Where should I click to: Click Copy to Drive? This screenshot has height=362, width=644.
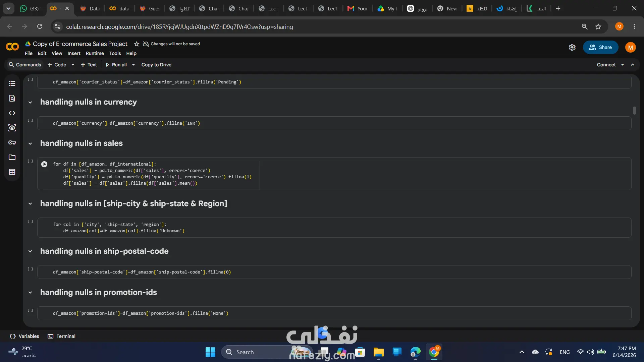click(x=156, y=65)
